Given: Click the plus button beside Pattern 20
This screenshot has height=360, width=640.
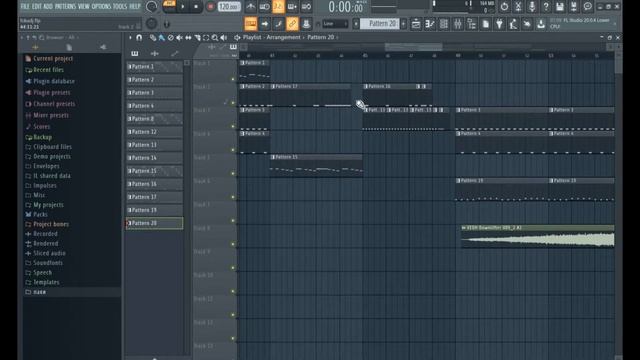Looking at the screenshot, I should point(404,24).
